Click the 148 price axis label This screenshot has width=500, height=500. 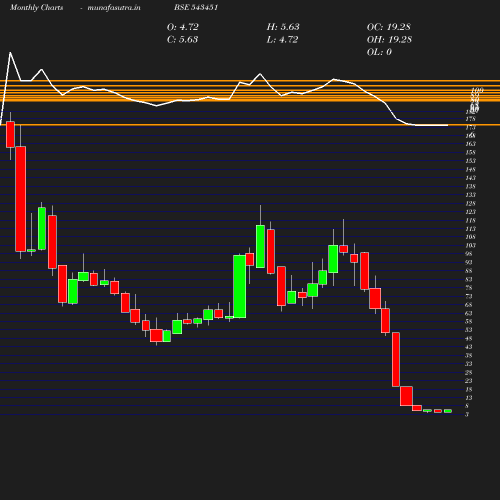[x=470, y=169]
